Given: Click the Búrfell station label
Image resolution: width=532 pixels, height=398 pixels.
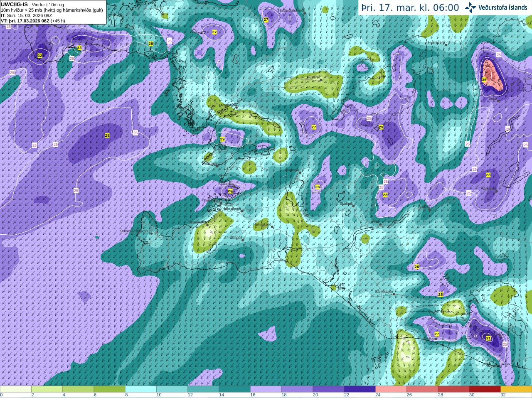Looking at the screenshot, I should [423, 207].
